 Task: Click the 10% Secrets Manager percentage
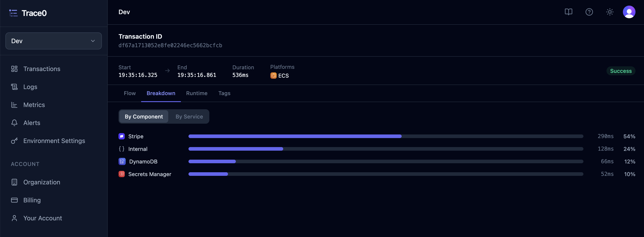629,174
